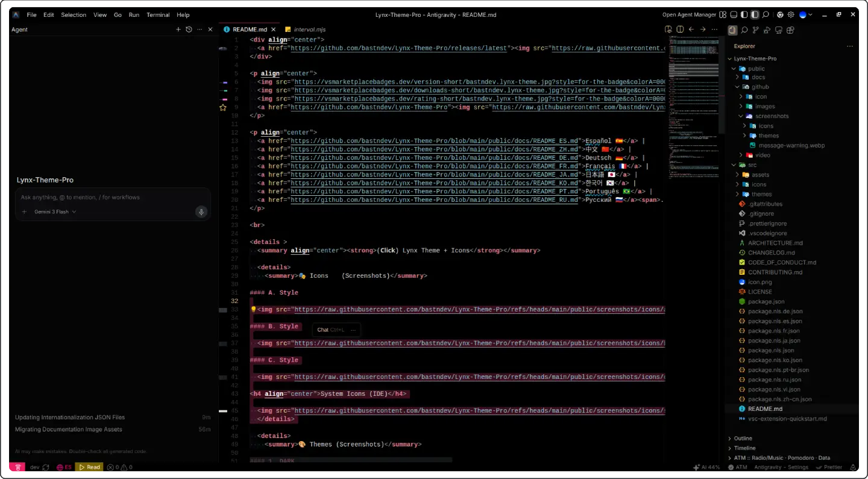Open Prettier status bar item
This screenshot has width=868, height=479.
pyautogui.click(x=829, y=467)
